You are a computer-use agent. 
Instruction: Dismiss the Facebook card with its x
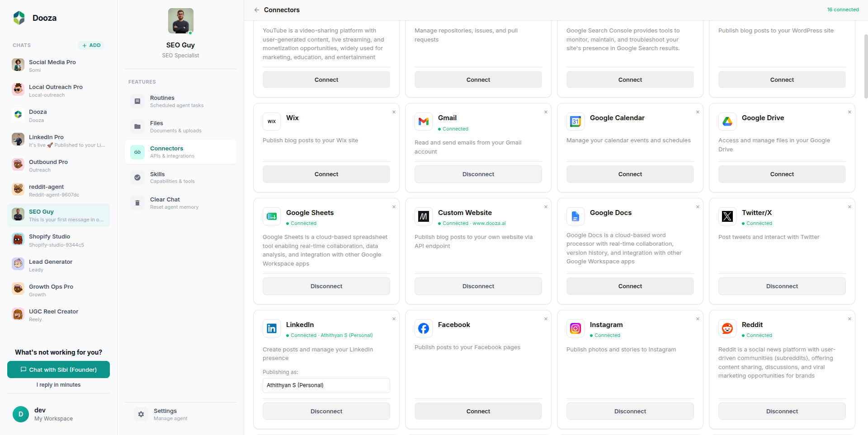coord(546,319)
